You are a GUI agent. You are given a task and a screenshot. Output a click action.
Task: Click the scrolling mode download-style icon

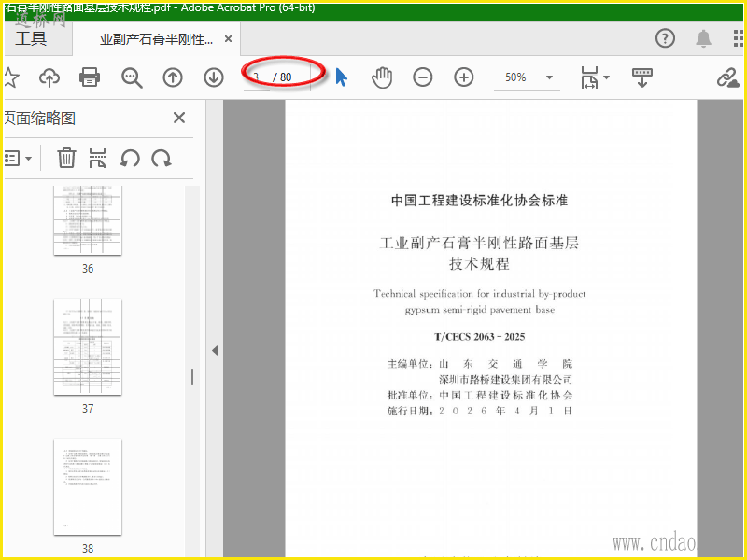pos(642,77)
